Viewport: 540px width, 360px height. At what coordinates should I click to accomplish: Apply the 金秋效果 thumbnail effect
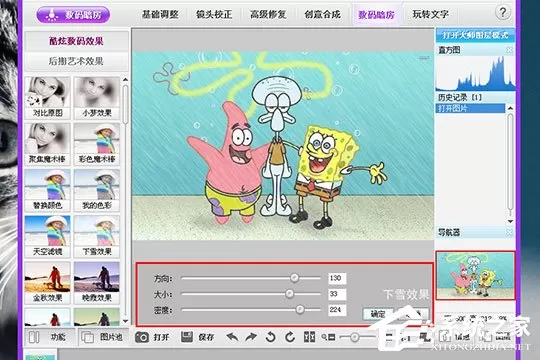[x=48, y=283]
